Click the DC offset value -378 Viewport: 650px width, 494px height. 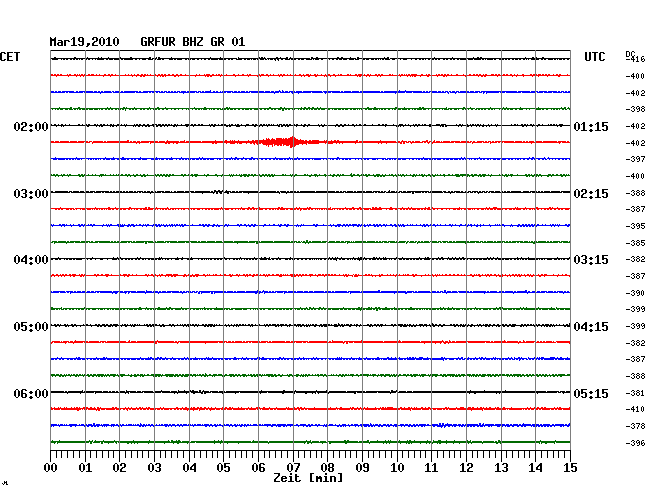(635, 426)
